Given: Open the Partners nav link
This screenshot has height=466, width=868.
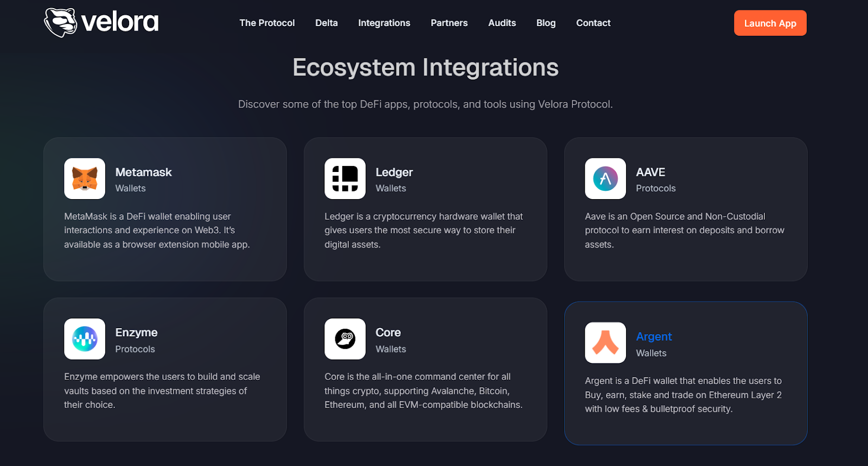Looking at the screenshot, I should pos(449,23).
